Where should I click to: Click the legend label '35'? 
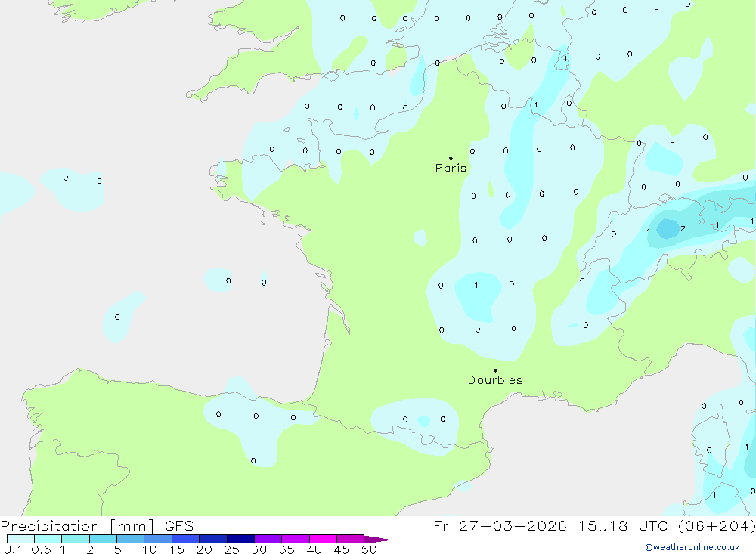coord(287,549)
